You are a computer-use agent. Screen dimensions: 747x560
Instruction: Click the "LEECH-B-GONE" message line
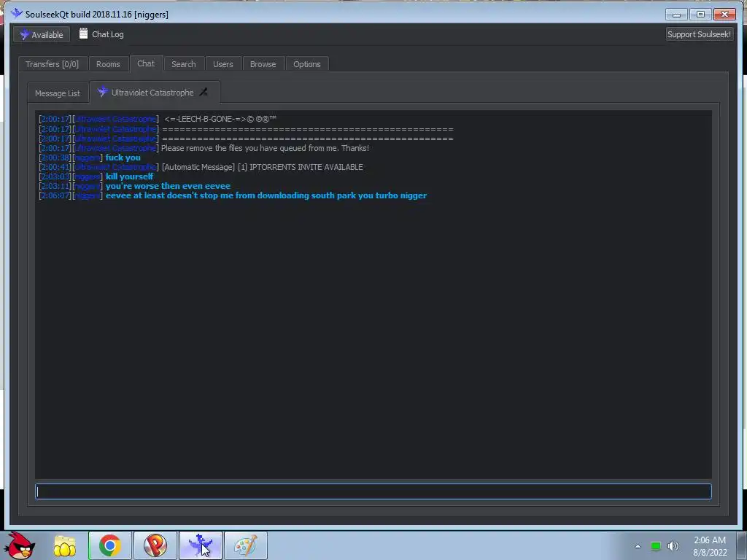[220, 119]
